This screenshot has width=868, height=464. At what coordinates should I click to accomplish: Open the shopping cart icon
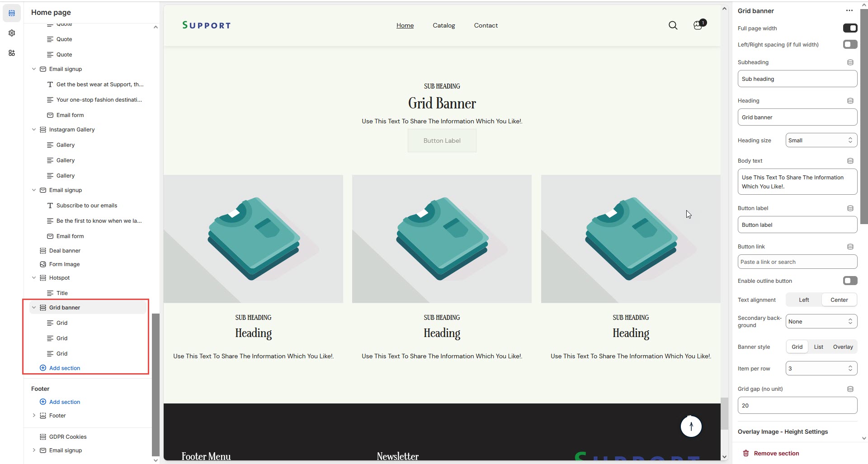coord(698,25)
